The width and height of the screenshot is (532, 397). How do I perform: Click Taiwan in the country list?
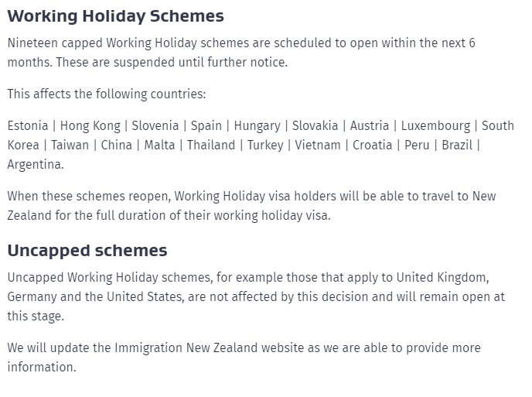70,145
